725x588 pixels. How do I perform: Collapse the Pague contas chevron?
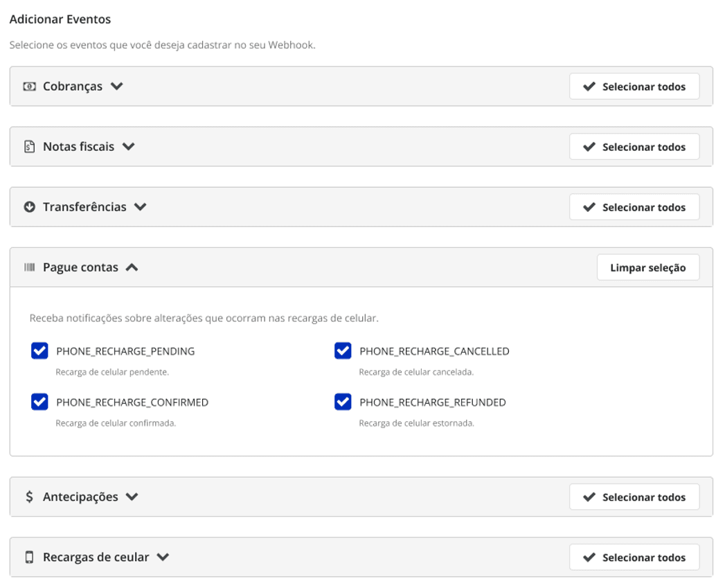pyautogui.click(x=132, y=267)
